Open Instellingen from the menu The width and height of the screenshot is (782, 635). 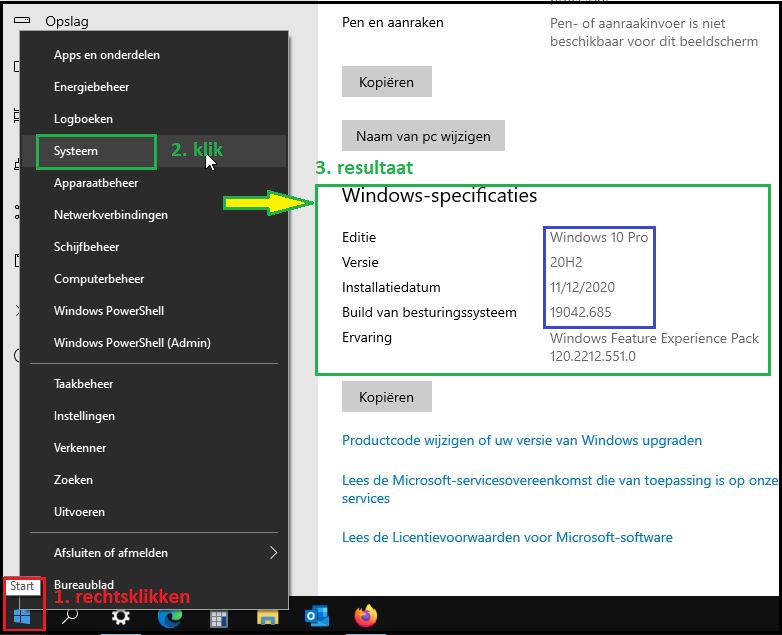pyautogui.click(x=154, y=416)
